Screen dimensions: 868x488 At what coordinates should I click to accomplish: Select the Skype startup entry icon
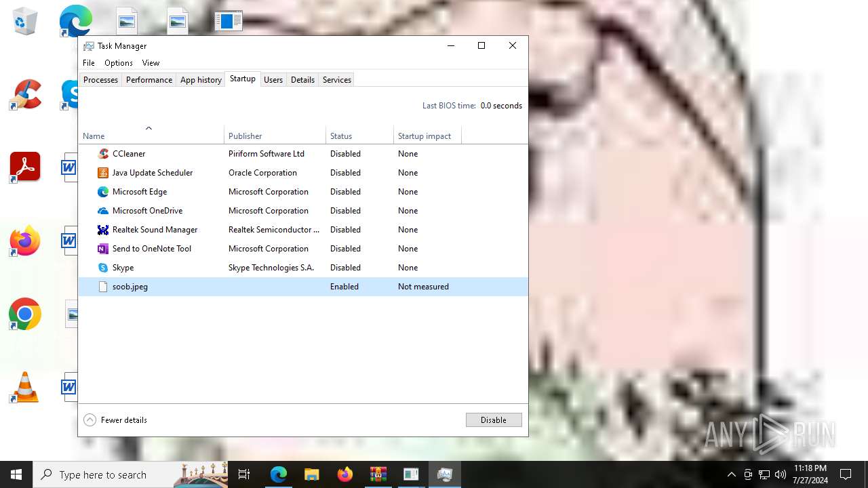pyautogui.click(x=103, y=268)
